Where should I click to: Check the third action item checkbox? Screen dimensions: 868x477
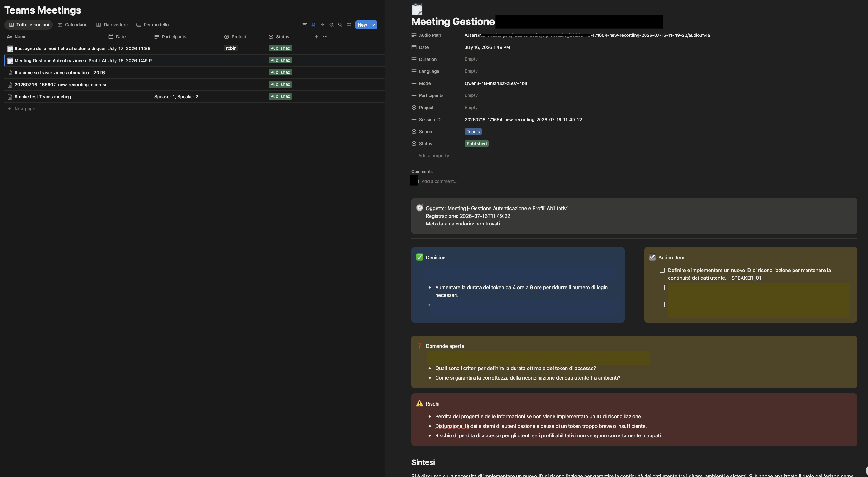(x=662, y=304)
